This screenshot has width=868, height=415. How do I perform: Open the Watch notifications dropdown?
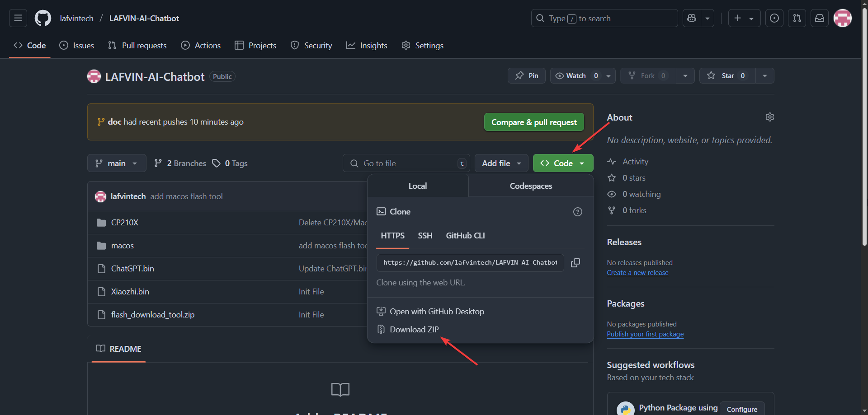(583, 76)
